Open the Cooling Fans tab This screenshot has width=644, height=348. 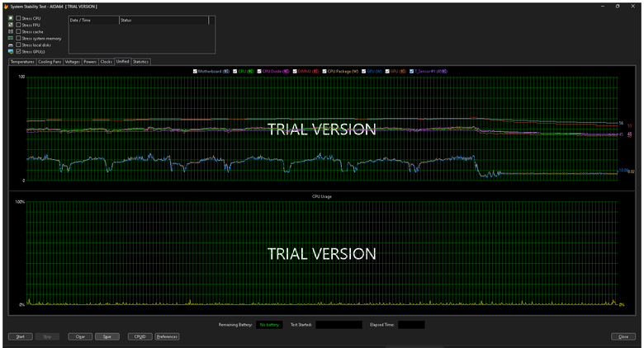pos(50,62)
